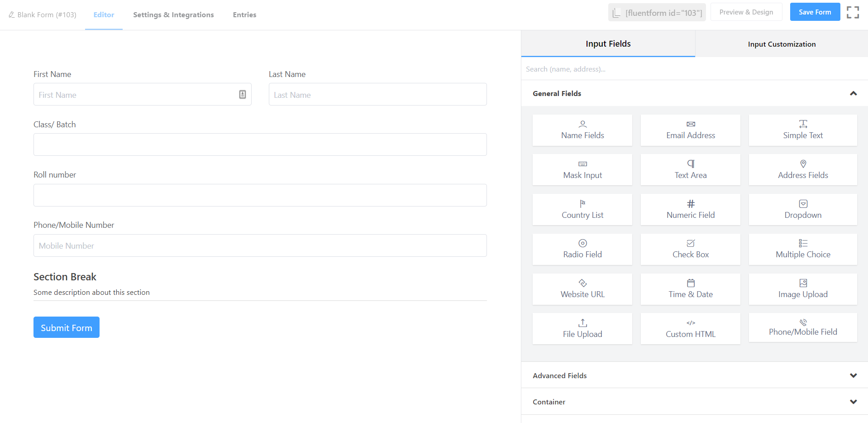Expand the Container section
Image resolution: width=868 pixels, height=423 pixels.
coord(853,402)
